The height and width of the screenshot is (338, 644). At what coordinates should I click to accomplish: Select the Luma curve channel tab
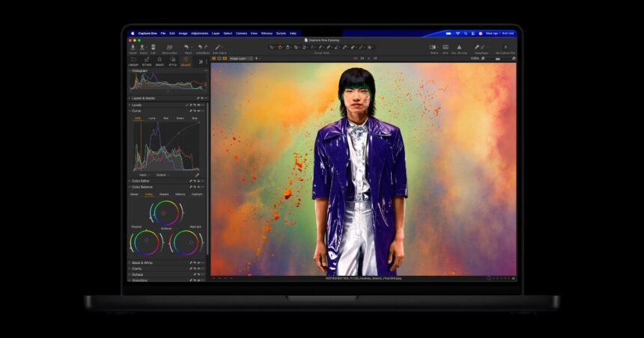click(x=152, y=118)
